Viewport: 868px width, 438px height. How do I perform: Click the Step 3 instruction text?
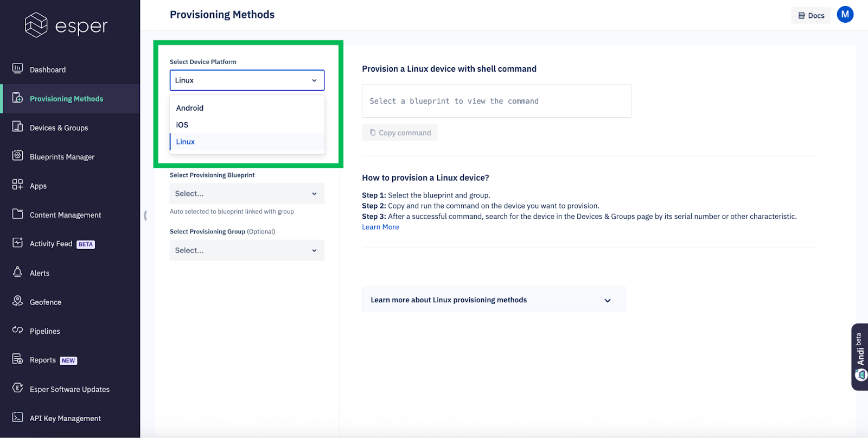pyautogui.click(x=579, y=216)
